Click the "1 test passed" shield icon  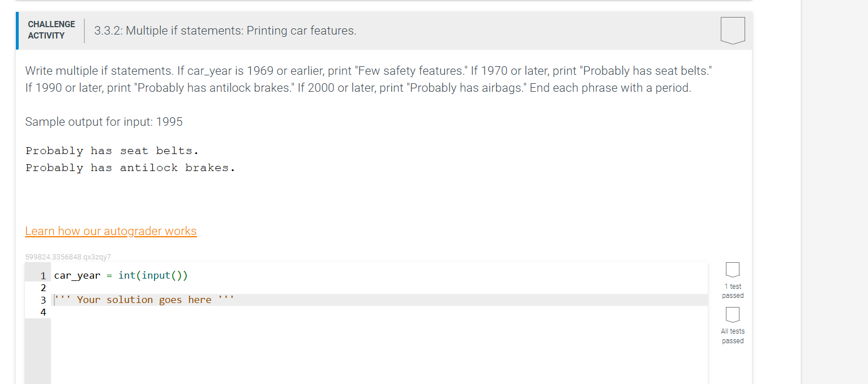pos(732,270)
